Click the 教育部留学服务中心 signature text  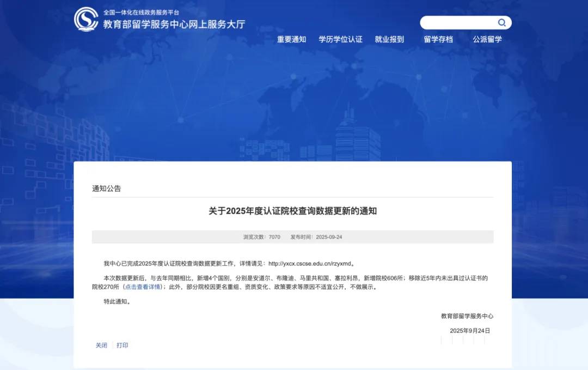click(x=468, y=316)
